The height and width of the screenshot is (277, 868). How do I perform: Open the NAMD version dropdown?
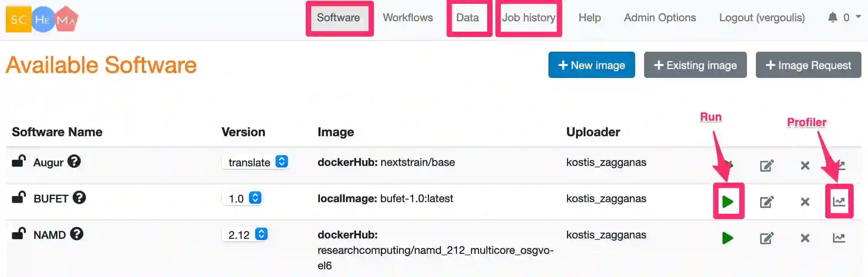click(x=245, y=235)
